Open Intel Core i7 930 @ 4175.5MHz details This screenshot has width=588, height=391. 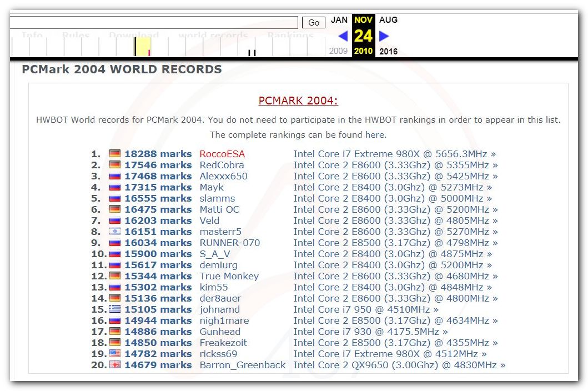pyautogui.click(x=370, y=332)
